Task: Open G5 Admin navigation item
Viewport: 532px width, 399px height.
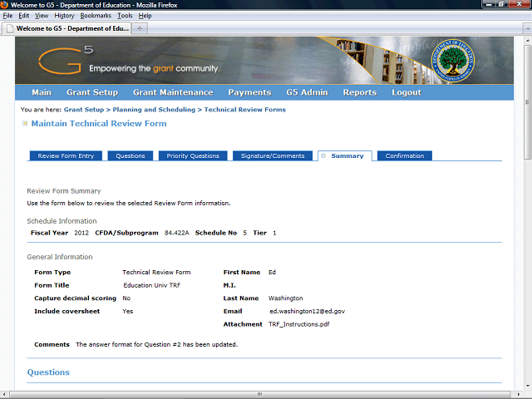Action: pyautogui.click(x=307, y=92)
